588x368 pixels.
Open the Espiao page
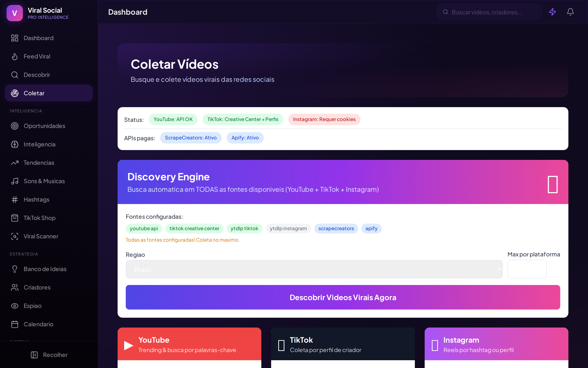pyautogui.click(x=49, y=306)
